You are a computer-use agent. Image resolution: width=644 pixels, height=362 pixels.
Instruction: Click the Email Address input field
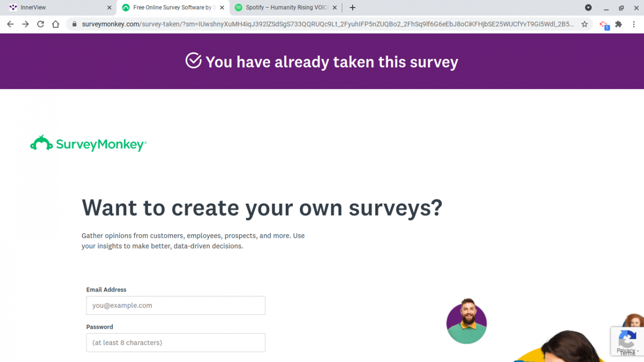(176, 305)
